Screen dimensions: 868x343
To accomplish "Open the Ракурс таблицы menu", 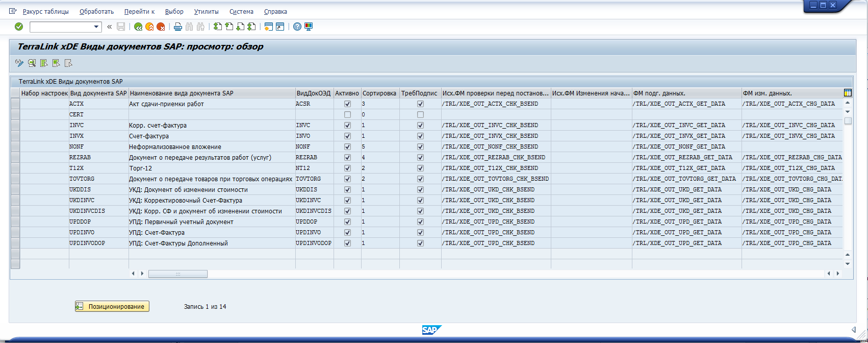I will pos(45,11).
